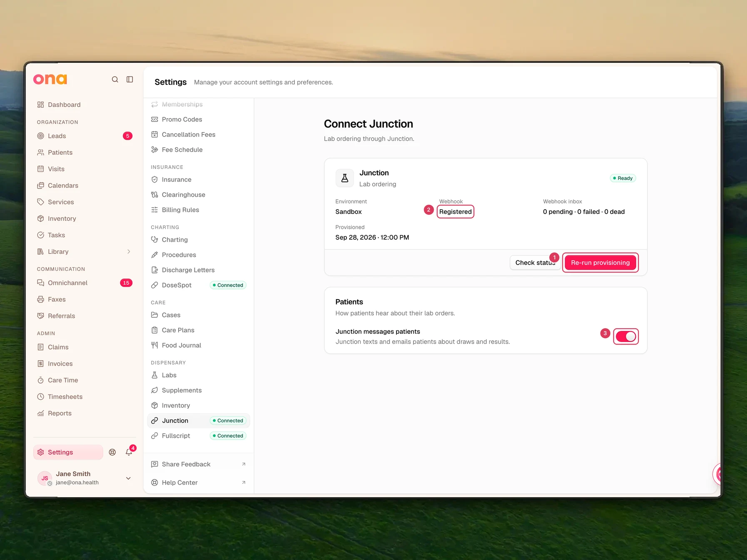This screenshot has width=747, height=560.
Task: Click Re-run provisioning button
Action: coord(600,263)
